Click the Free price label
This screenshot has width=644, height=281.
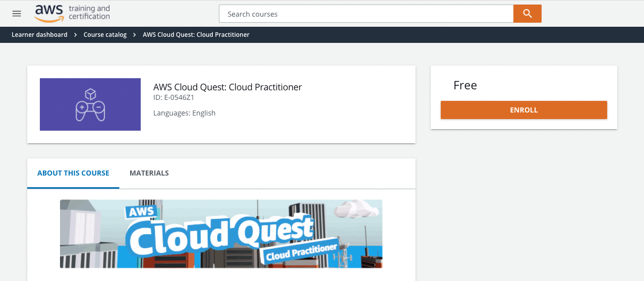[x=465, y=85]
